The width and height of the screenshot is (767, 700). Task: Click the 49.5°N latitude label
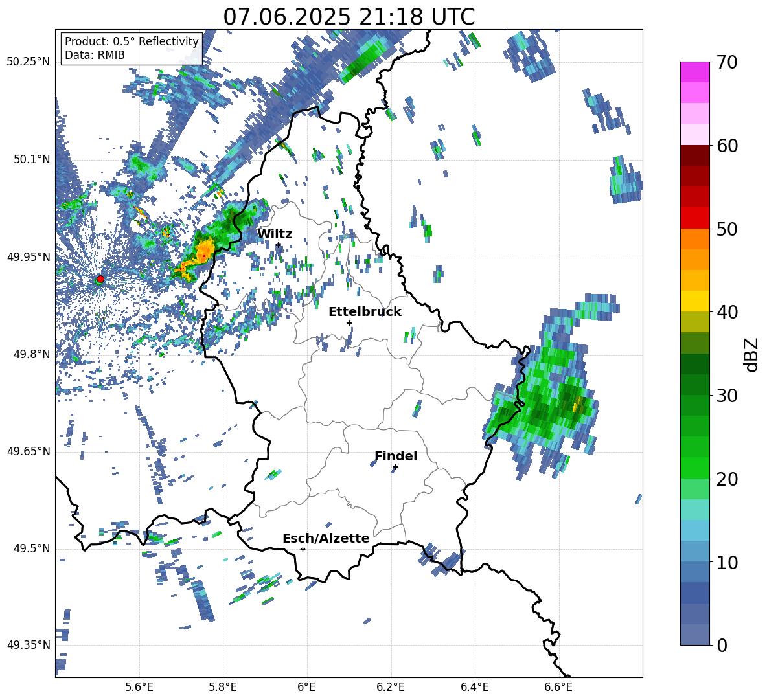[32, 548]
